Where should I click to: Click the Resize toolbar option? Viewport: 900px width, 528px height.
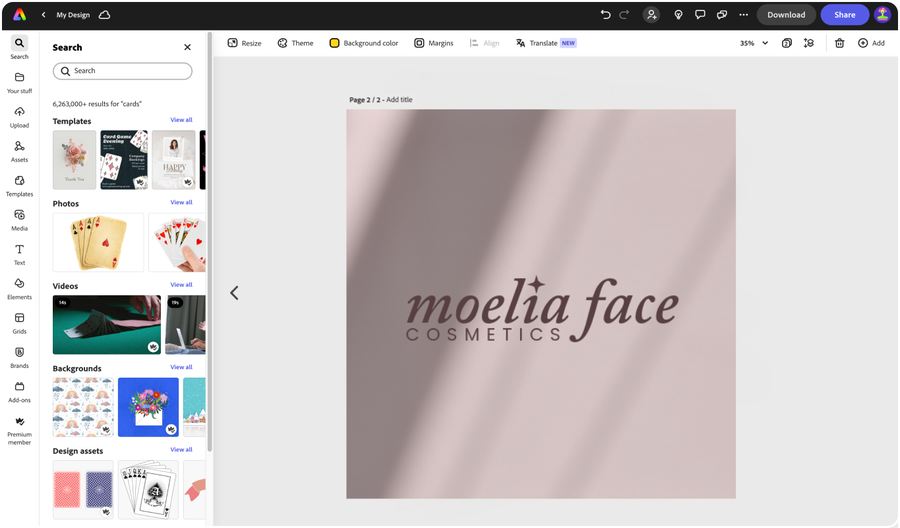pos(244,43)
